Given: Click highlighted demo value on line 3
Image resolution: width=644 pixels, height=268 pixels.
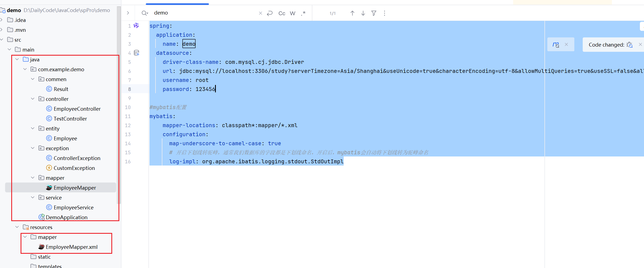Looking at the screenshot, I should (x=189, y=44).
